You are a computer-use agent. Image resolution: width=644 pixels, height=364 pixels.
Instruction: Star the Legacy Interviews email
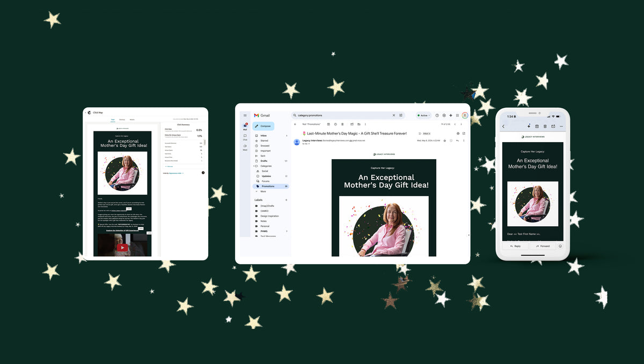444,140
